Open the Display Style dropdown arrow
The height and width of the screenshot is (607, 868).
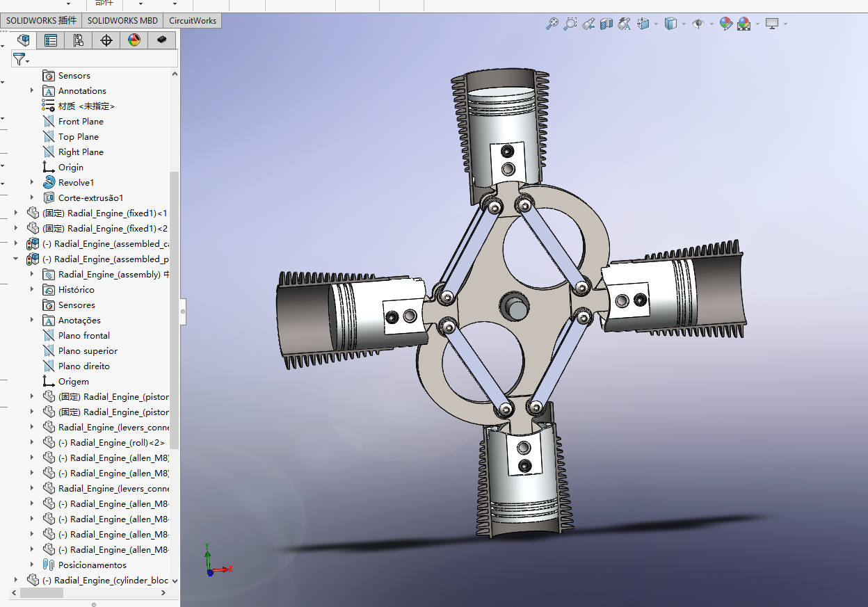684,24
